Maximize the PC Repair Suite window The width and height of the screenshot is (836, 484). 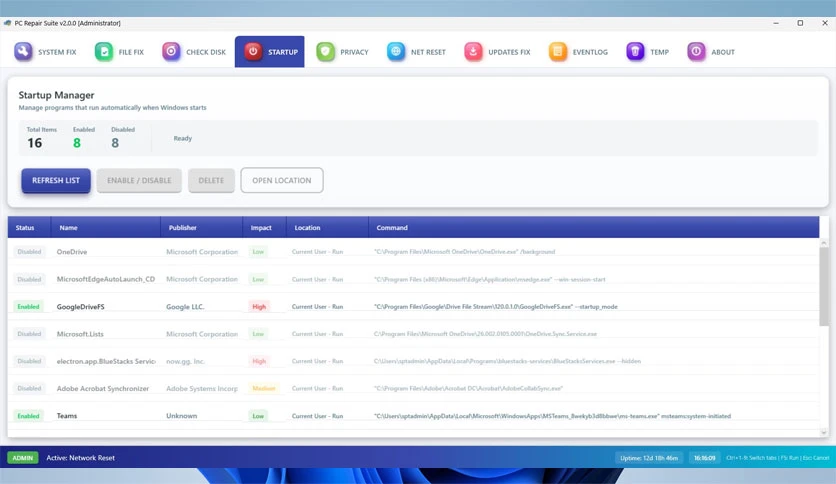pyautogui.click(x=800, y=23)
